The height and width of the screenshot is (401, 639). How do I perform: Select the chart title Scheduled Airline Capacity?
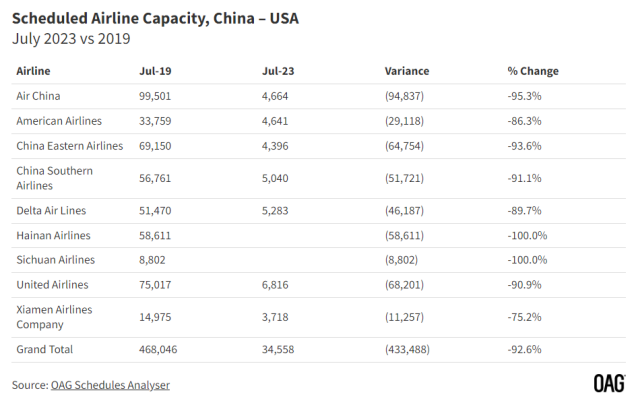[155, 18]
